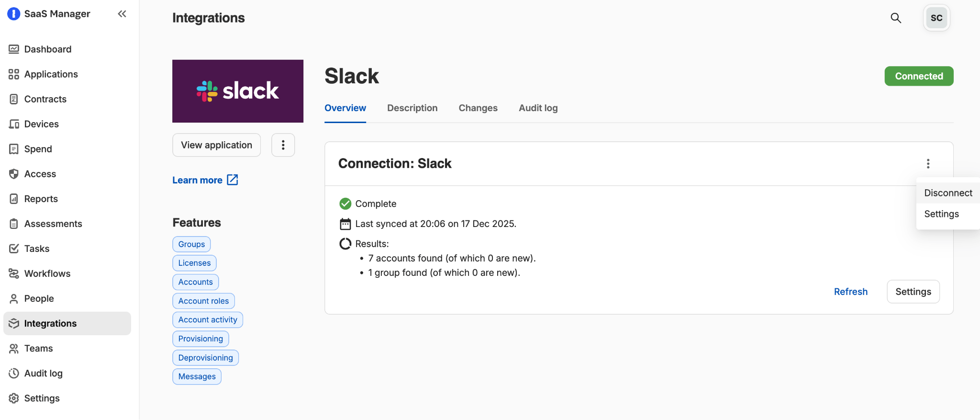Switch to the Changes tab
The height and width of the screenshot is (420, 980).
click(478, 108)
